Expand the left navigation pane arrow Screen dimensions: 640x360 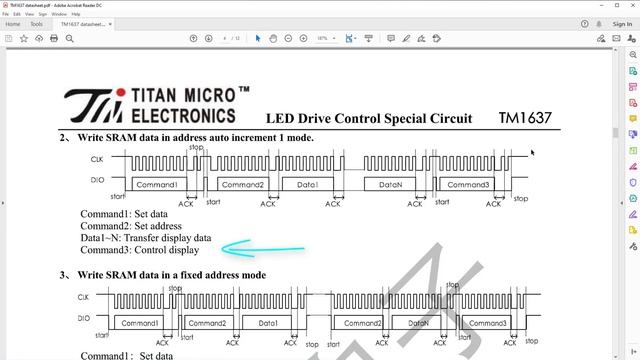(x=2, y=203)
